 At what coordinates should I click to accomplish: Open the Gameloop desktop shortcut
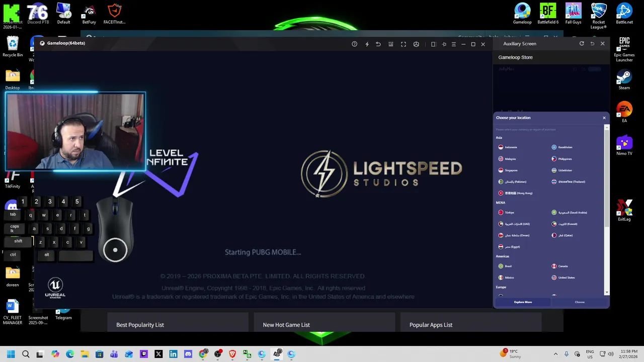522,14
